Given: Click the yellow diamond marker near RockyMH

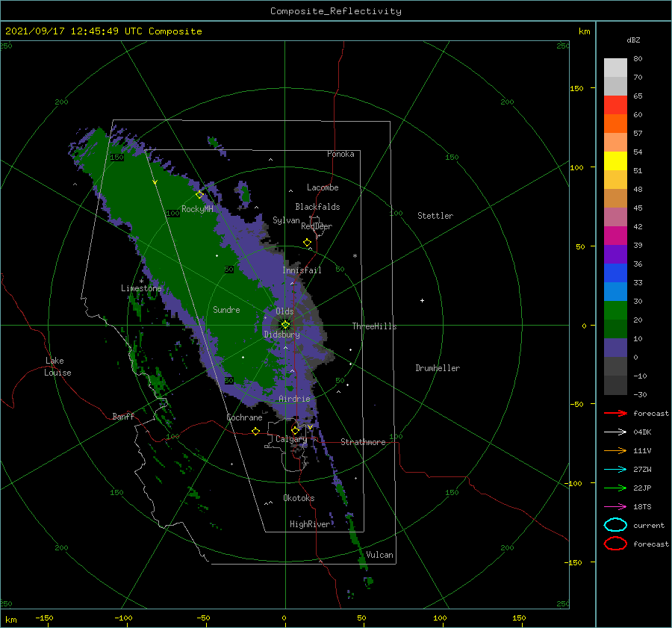Looking at the screenshot, I should click(x=199, y=195).
